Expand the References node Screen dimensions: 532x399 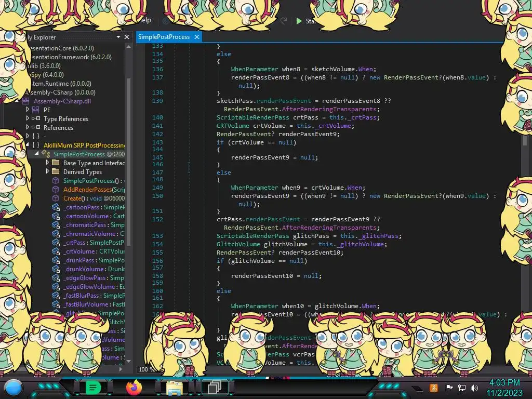(x=28, y=127)
